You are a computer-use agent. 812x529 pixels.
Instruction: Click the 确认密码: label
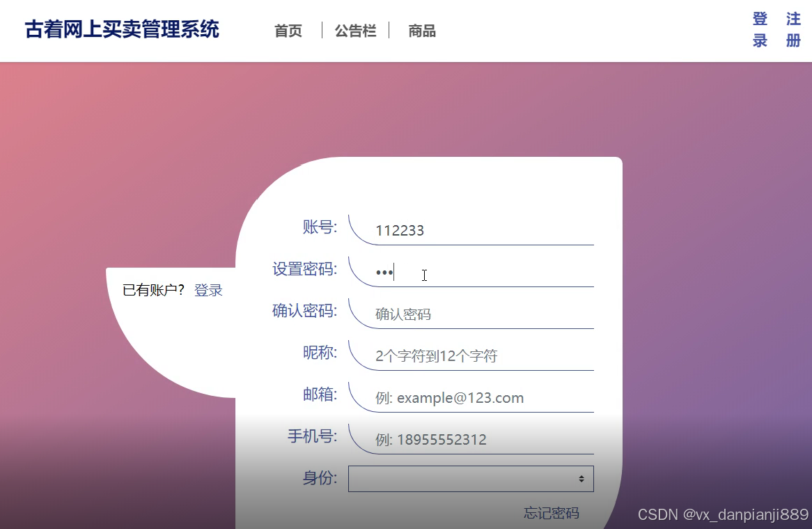(x=305, y=310)
